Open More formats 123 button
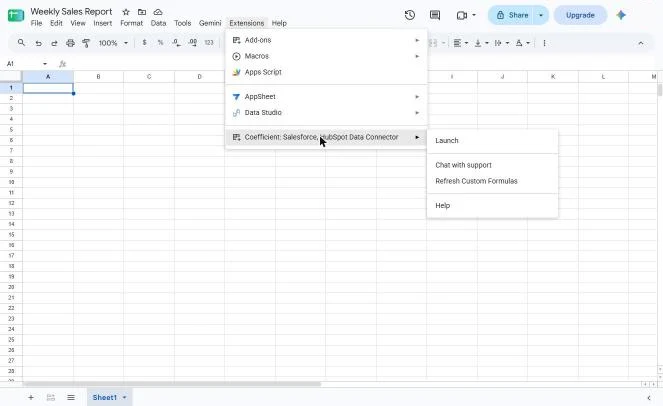This screenshot has height=406, width=663. coord(209,43)
